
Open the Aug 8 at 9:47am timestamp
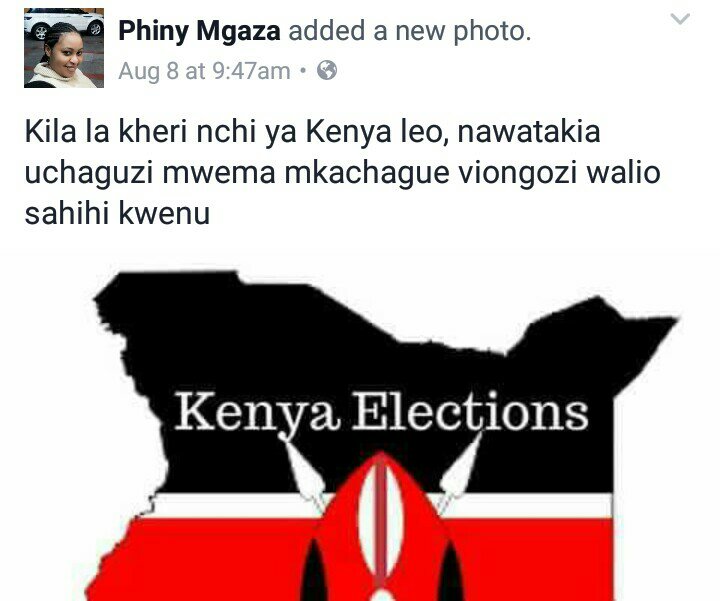point(204,71)
